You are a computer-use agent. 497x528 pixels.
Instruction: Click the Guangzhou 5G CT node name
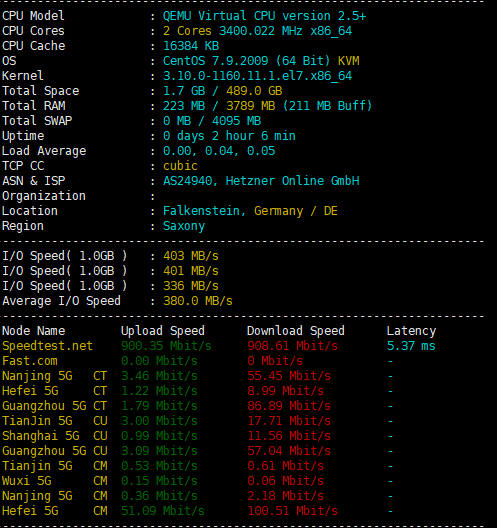coord(55,406)
